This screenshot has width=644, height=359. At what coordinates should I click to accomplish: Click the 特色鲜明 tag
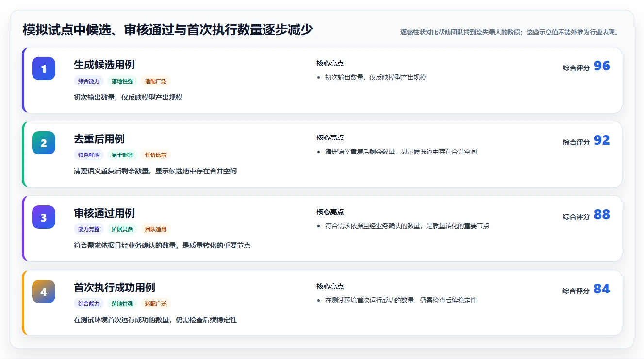click(89, 155)
